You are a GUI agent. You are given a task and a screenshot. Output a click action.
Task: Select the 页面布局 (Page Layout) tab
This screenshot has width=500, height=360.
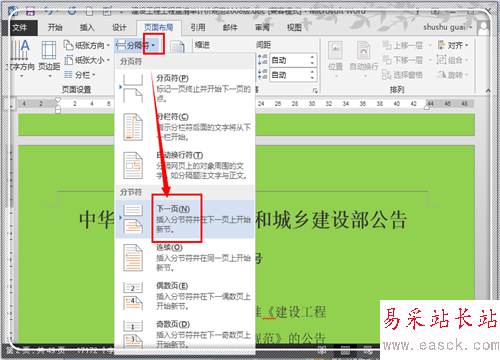click(x=159, y=28)
